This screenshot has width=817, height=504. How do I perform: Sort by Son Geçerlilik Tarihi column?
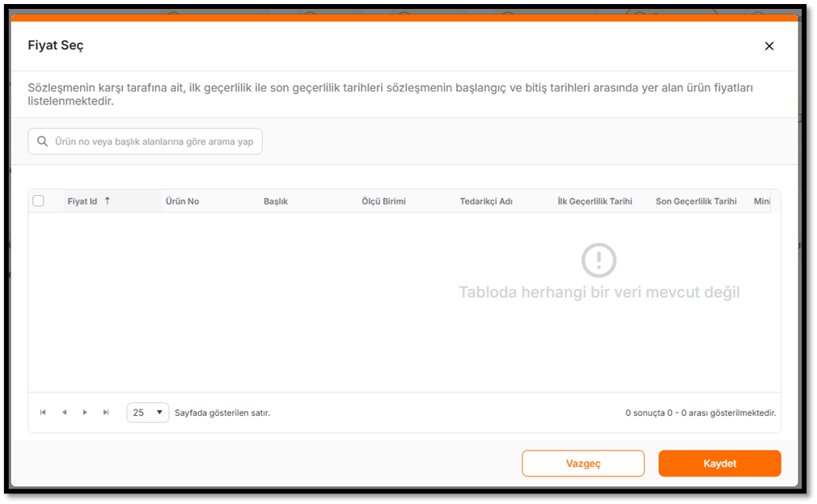[x=696, y=201]
